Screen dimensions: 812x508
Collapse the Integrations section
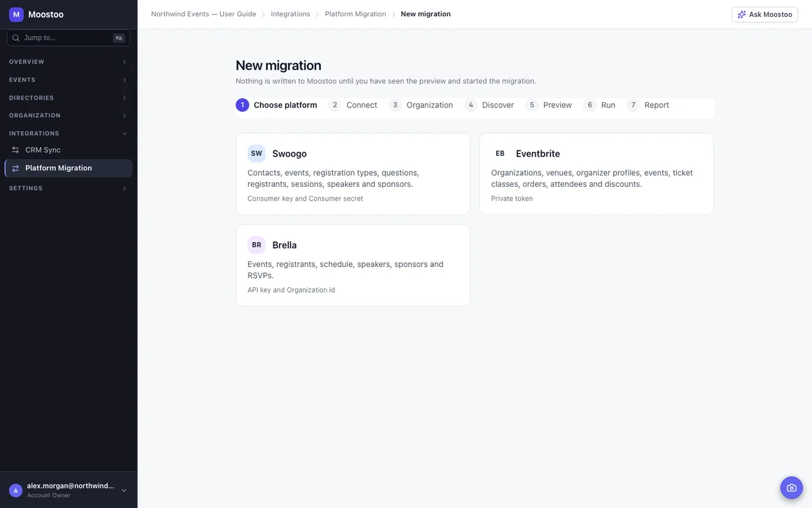click(68, 133)
